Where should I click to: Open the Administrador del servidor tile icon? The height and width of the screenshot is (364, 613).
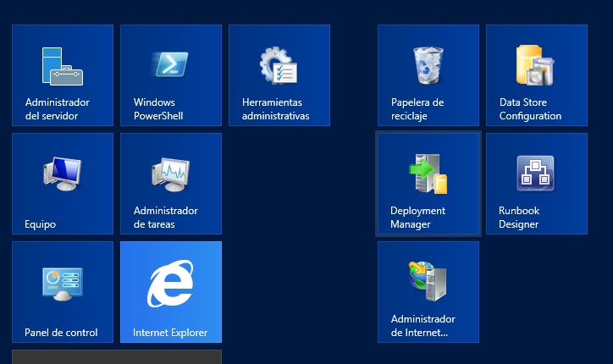tap(62, 65)
